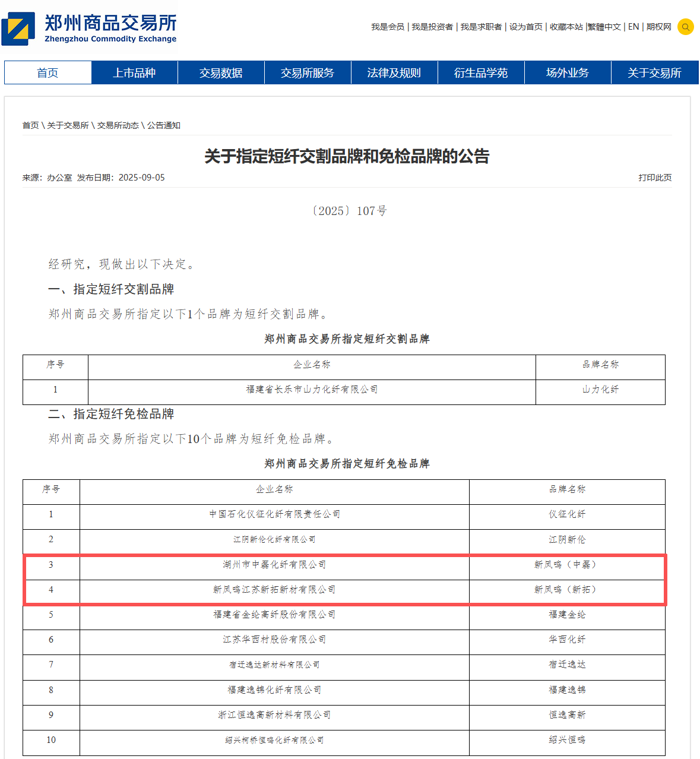This screenshot has height=759, width=700.
Task: Open the 期权网 link
Action: [659, 27]
